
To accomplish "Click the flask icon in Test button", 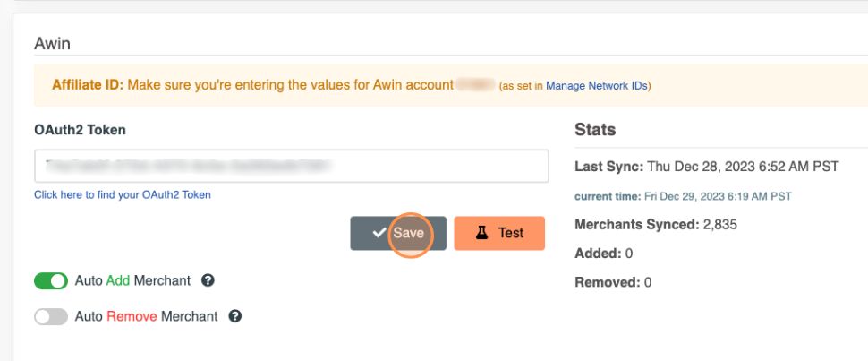I will 481,233.
